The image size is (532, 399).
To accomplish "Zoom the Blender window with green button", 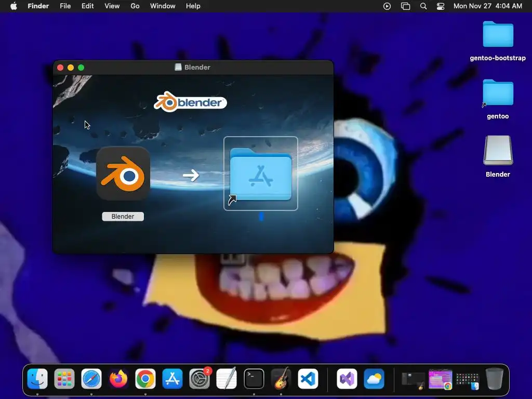I will [81, 68].
